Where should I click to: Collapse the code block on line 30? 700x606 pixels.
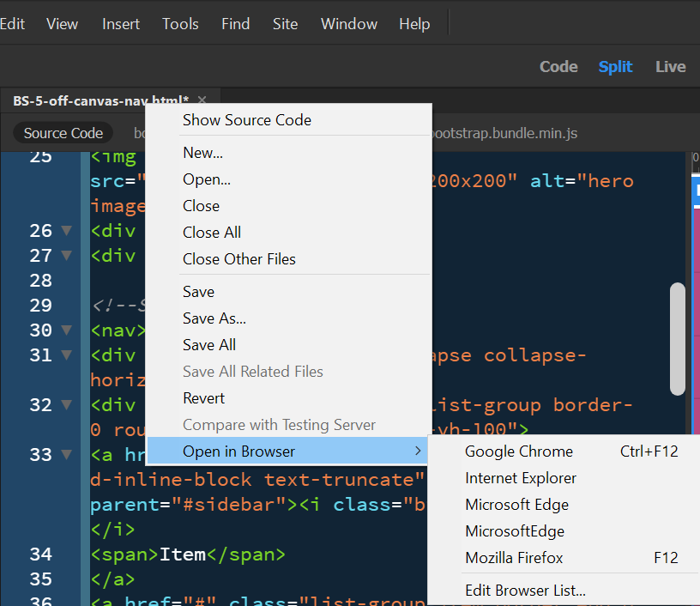(x=65, y=330)
